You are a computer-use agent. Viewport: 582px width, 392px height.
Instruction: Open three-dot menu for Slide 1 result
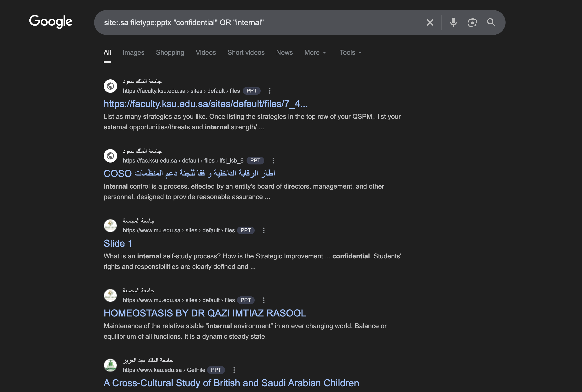tap(264, 230)
